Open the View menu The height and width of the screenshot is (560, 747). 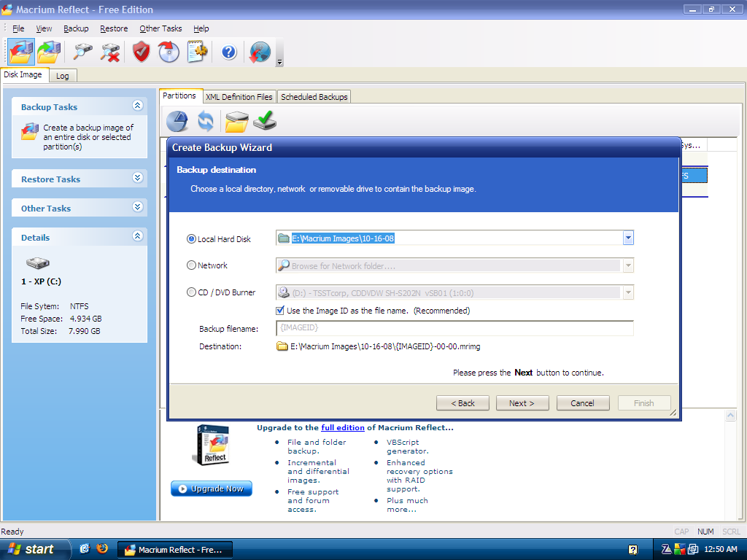coord(44,28)
